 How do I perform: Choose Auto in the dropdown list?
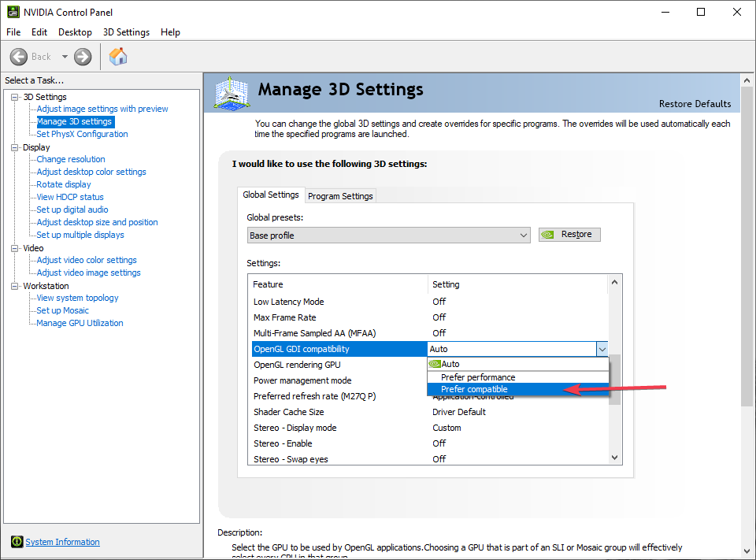tap(518, 364)
